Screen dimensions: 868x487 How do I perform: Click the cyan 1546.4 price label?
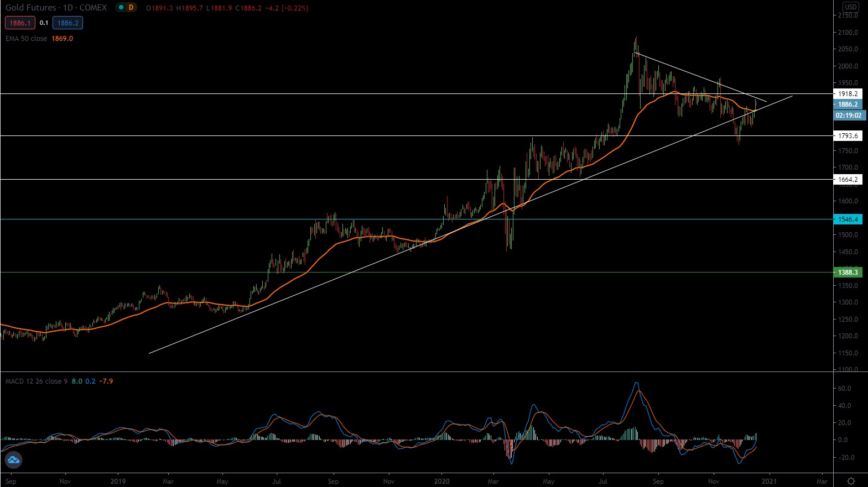(848, 219)
